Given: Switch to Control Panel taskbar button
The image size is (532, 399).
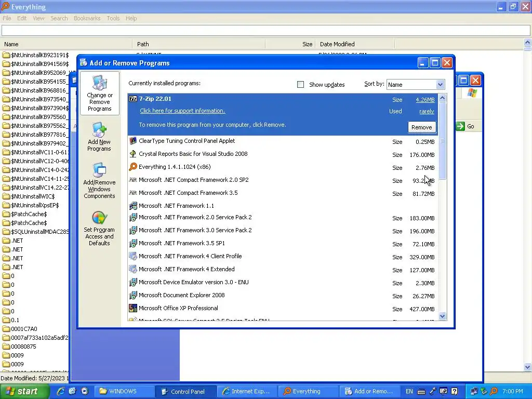Looking at the screenshot, I should (x=185, y=391).
